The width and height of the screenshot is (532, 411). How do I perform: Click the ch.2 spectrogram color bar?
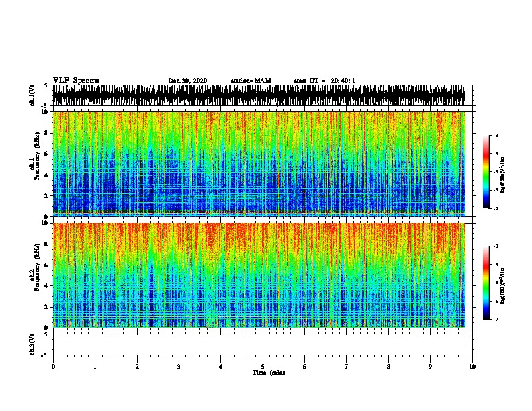click(486, 283)
